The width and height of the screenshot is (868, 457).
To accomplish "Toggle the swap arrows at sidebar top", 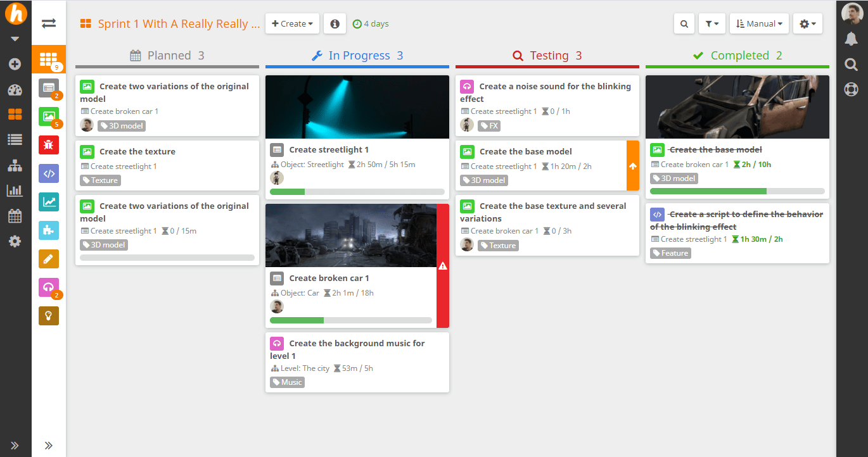I will pos(49,23).
